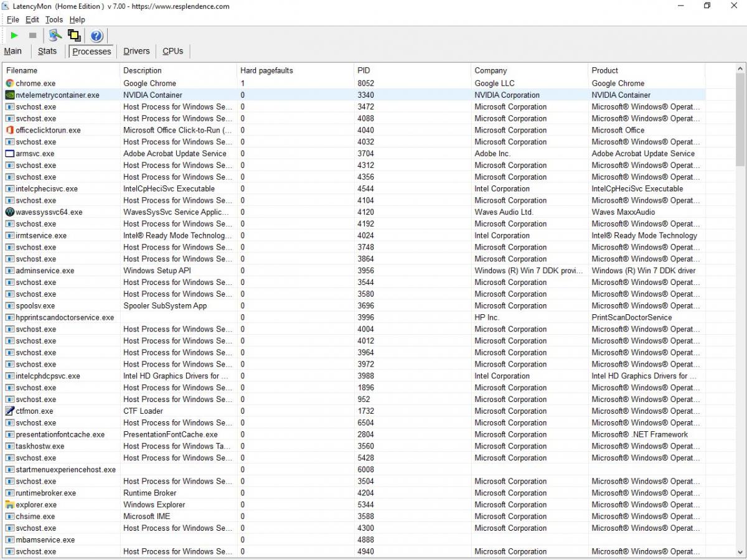Click the icon beside runtimebroker.exe
This screenshot has height=560, width=747.
pos(10,493)
